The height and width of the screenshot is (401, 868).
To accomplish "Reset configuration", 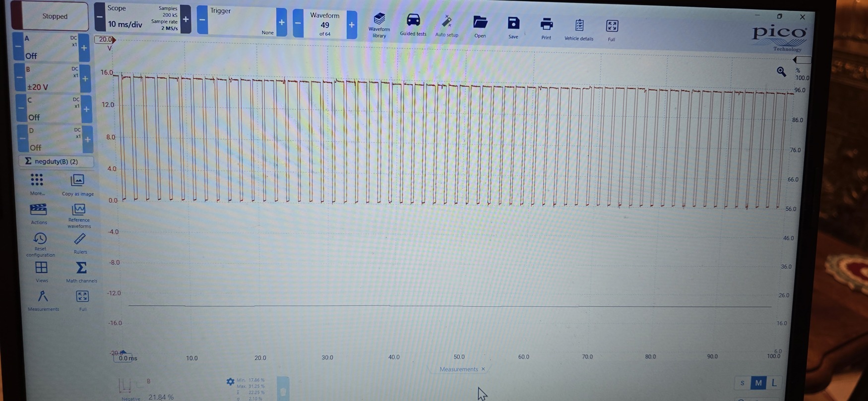I will 40,245.
